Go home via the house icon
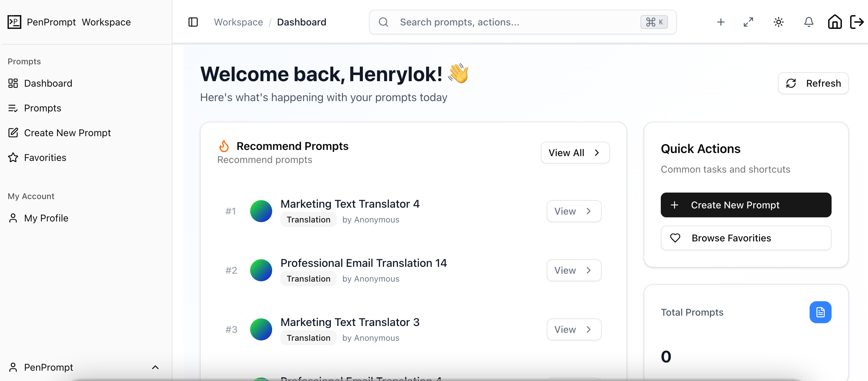The height and width of the screenshot is (381, 868). 835,22
